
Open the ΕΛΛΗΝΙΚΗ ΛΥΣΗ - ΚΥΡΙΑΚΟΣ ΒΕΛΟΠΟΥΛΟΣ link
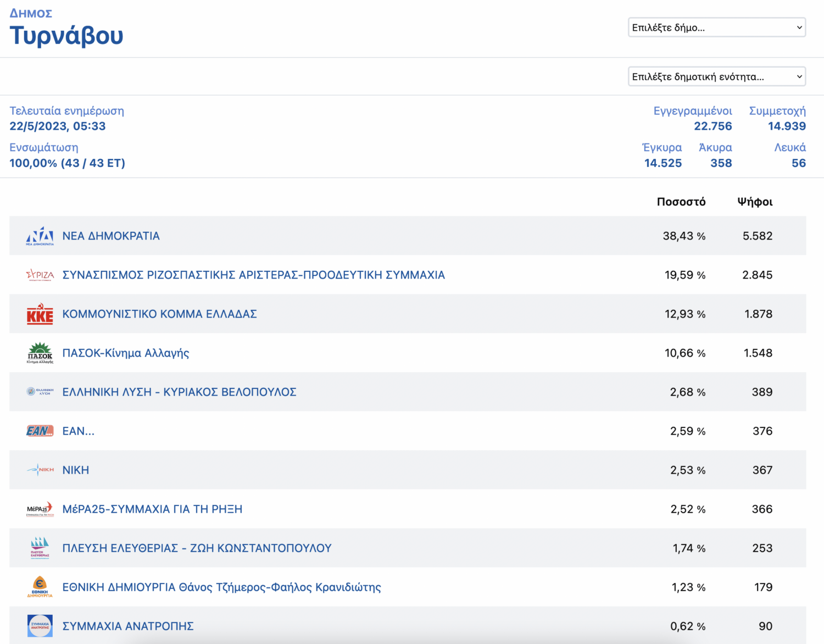[180, 392]
